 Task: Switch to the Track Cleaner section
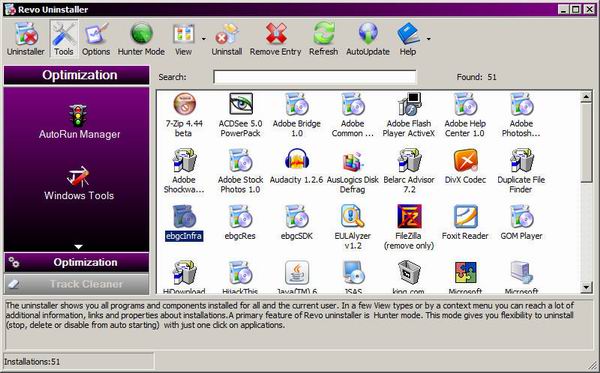coord(77,284)
